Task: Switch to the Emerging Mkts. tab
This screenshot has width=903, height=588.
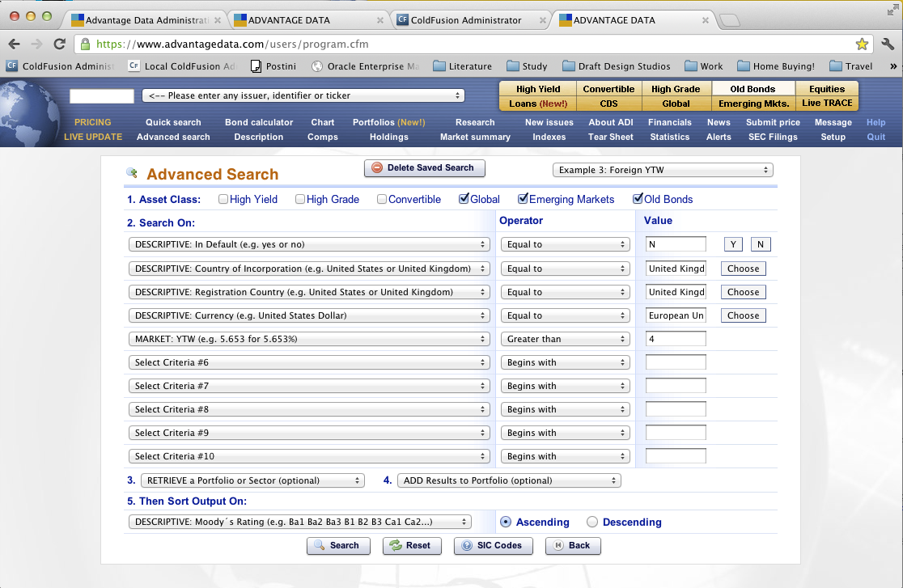Action: tap(754, 104)
